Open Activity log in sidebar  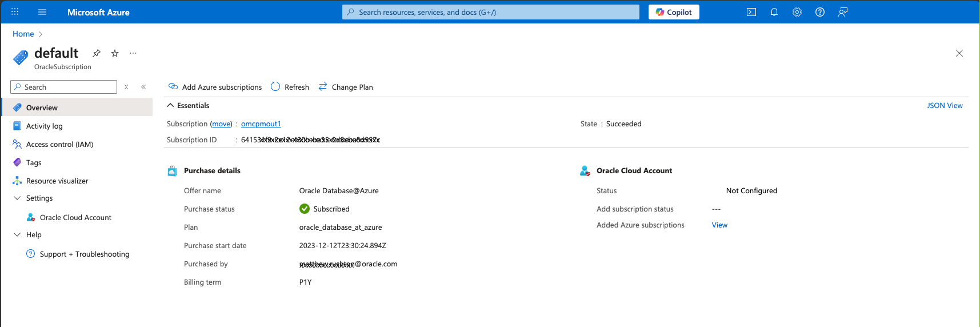[x=45, y=126]
